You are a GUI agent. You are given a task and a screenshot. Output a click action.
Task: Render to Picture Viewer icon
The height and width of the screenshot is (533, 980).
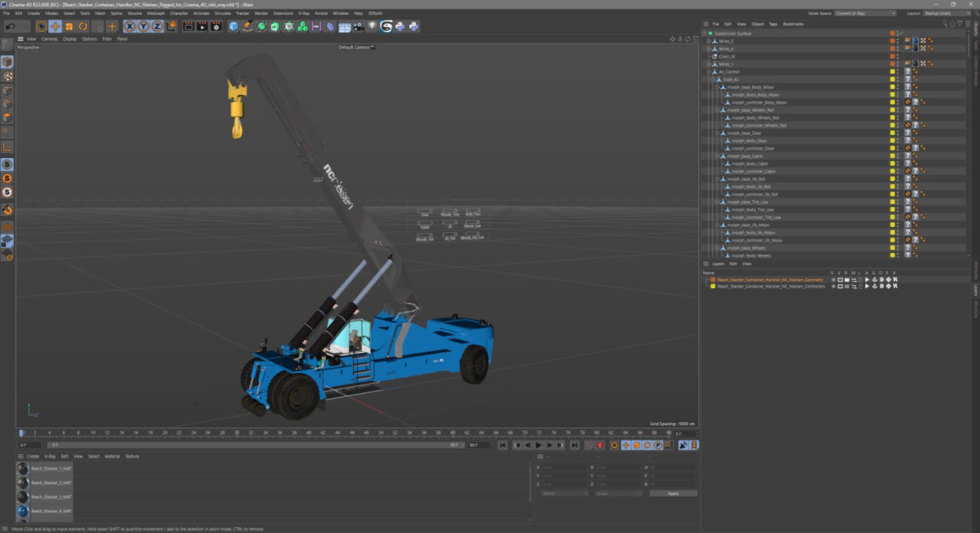(202, 27)
